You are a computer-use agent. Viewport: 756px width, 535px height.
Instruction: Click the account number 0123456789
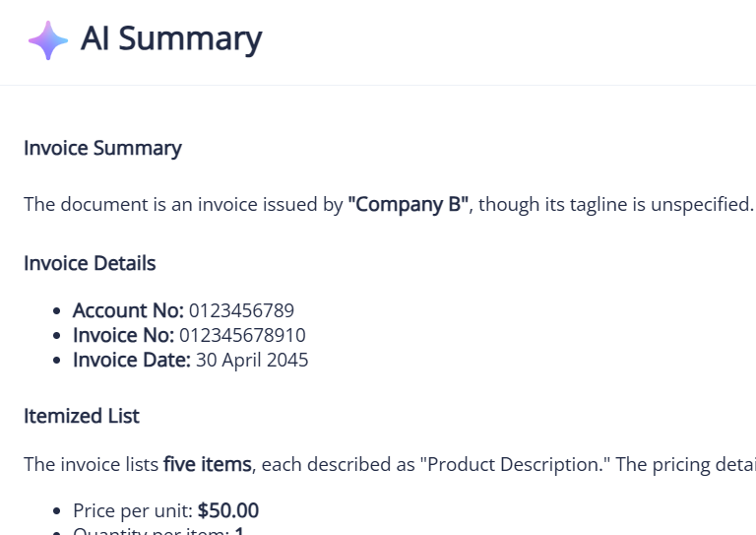[x=241, y=310]
